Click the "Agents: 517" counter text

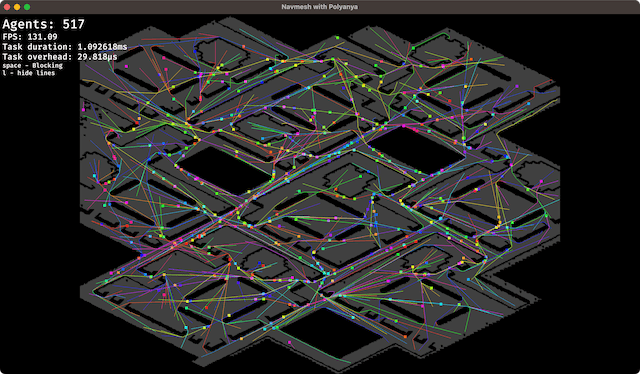[x=44, y=24]
